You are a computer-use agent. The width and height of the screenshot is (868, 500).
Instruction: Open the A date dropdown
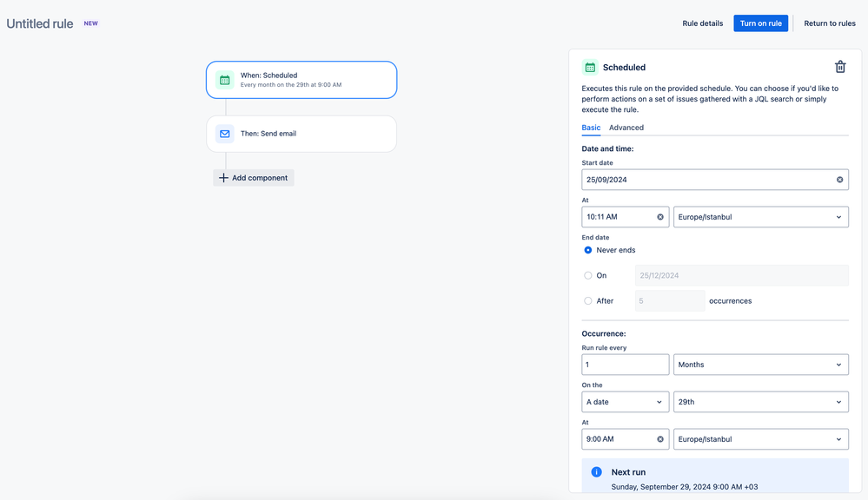tap(625, 402)
